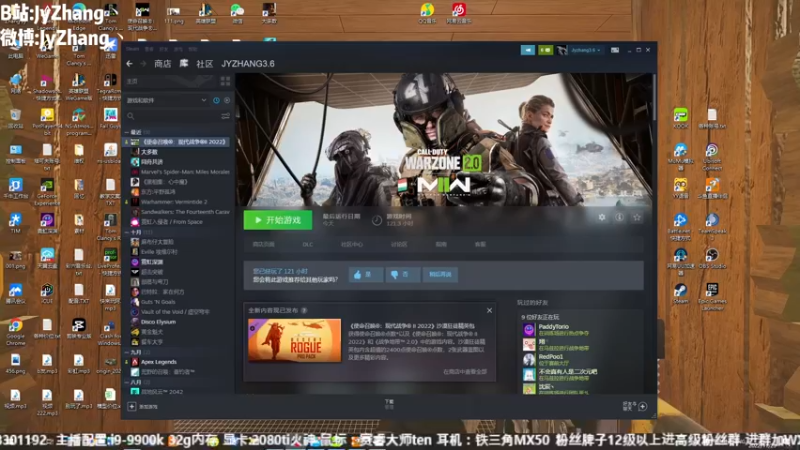The height and width of the screenshot is (450, 800).
Task: Toggle the ready-to-play filter icon
Action: pyautogui.click(x=227, y=101)
